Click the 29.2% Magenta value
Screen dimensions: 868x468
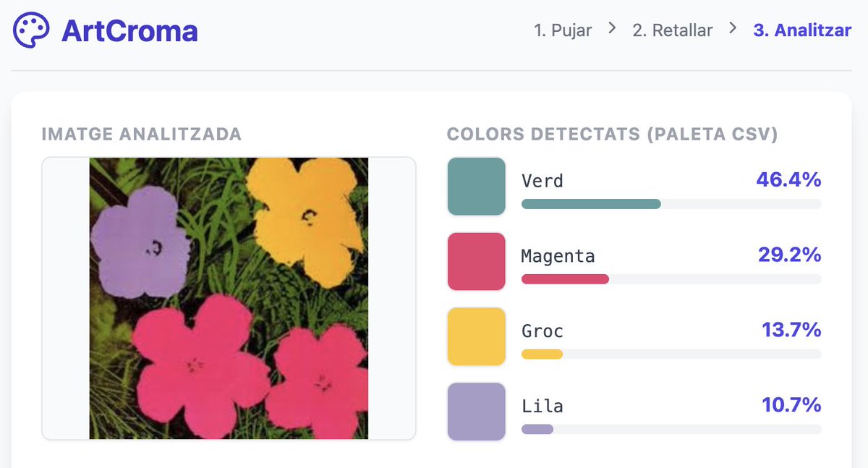(789, 255)
